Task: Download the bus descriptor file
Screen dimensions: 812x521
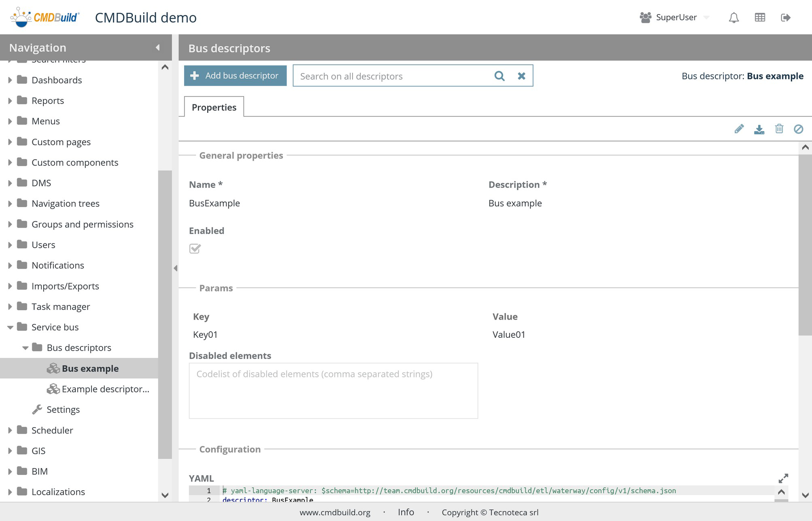Action: point(759,129)
